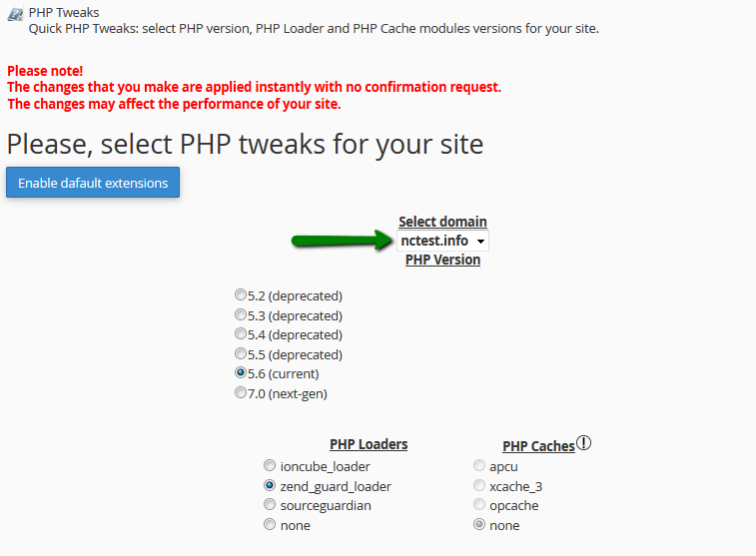Click the Select domain label
Image resolution: width=756 pixels, height=556 pixels.
tap(442, 222)
